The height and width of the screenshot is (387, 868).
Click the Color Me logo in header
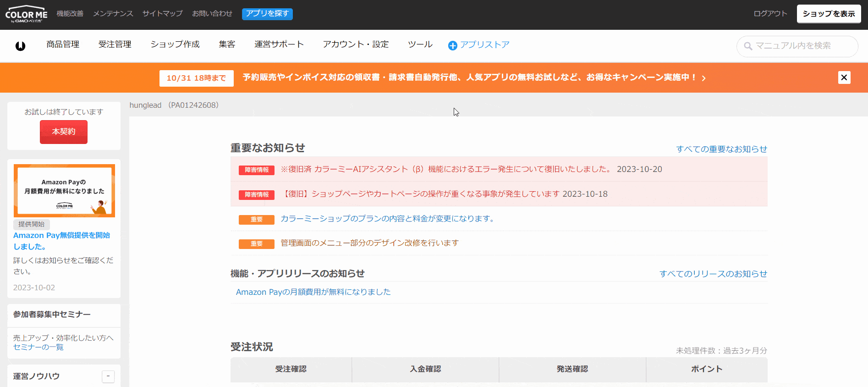pyautogui.click(x=26, y=14)
